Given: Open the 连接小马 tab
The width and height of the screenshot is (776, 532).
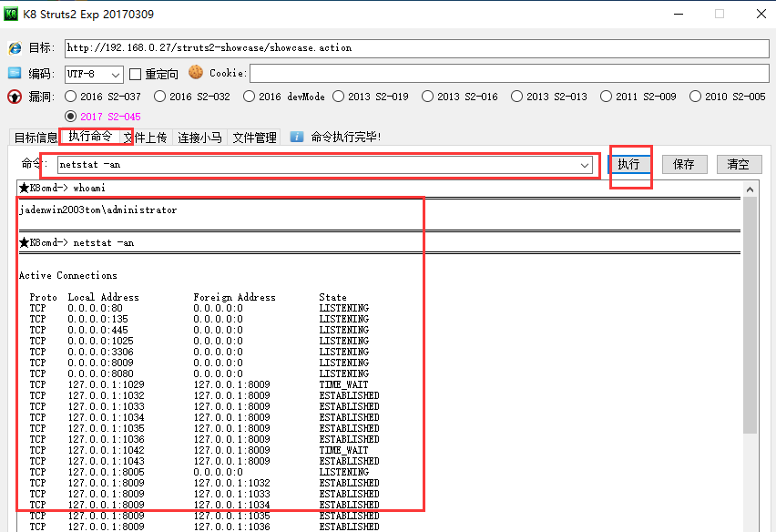Looking at the screenshot, I should [x=199, y=137].
